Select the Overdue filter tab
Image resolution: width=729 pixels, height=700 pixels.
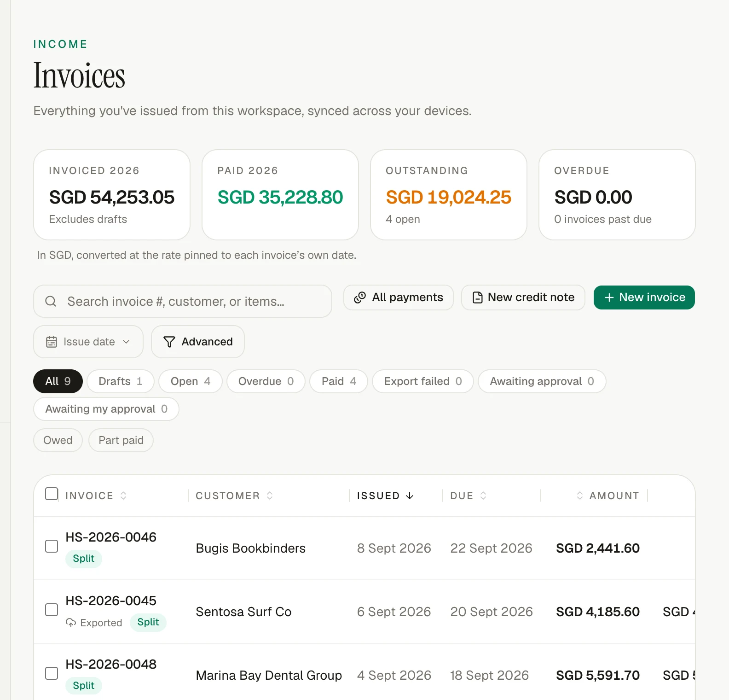point(266,381)
